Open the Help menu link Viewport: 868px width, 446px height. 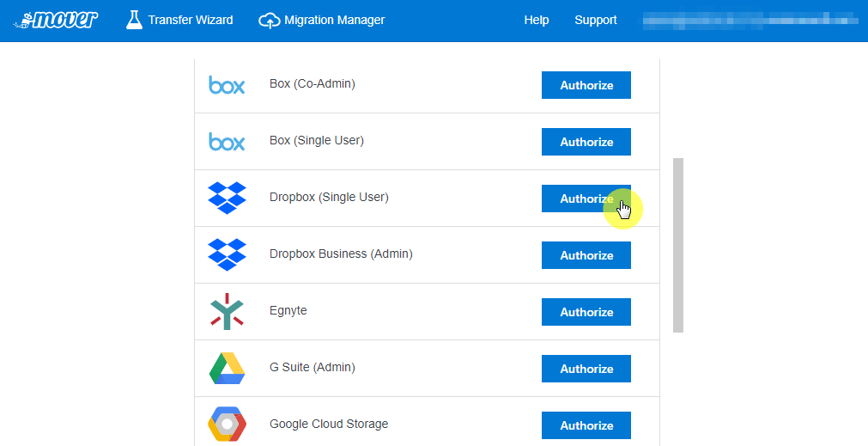point(537,20)
